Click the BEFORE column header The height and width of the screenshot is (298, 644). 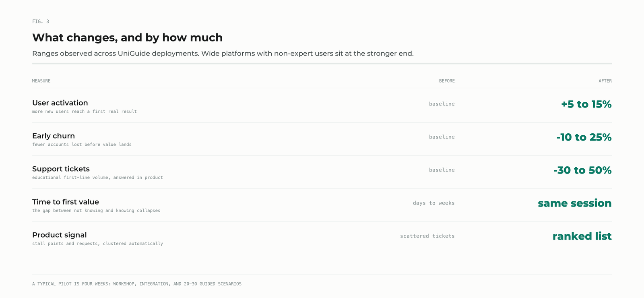click(447, 81)
